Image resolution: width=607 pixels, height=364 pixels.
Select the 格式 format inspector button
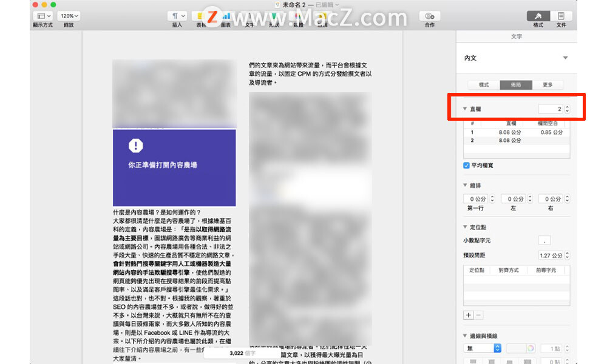tap(538, 16)
